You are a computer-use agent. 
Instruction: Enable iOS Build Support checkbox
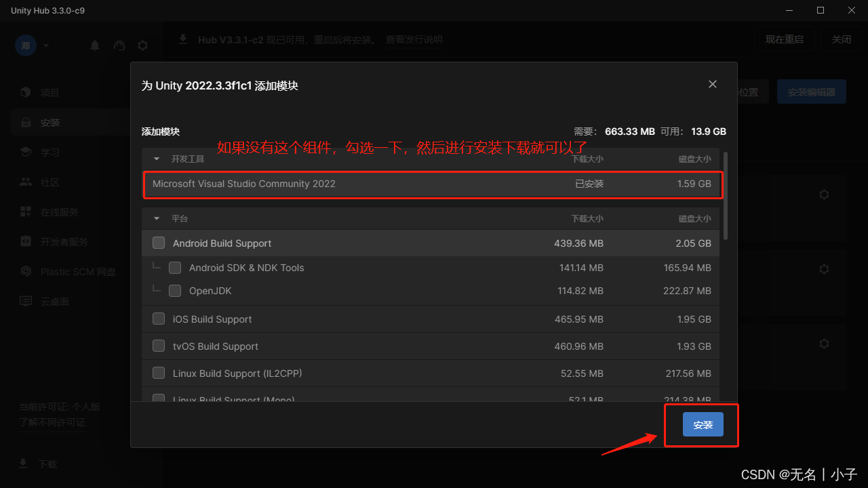159,319
